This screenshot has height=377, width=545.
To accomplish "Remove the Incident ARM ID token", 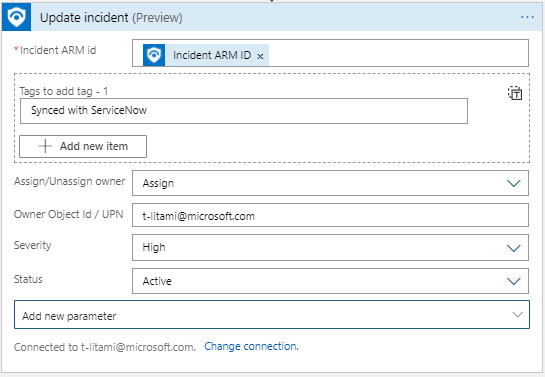I will click(x=260, y=56).
